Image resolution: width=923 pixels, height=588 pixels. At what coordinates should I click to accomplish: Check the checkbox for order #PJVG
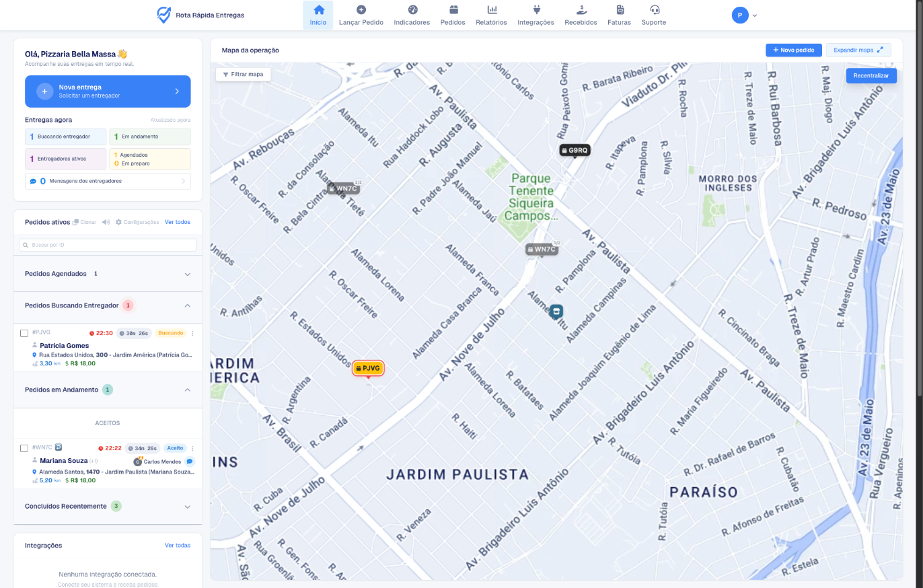[24, 333]
